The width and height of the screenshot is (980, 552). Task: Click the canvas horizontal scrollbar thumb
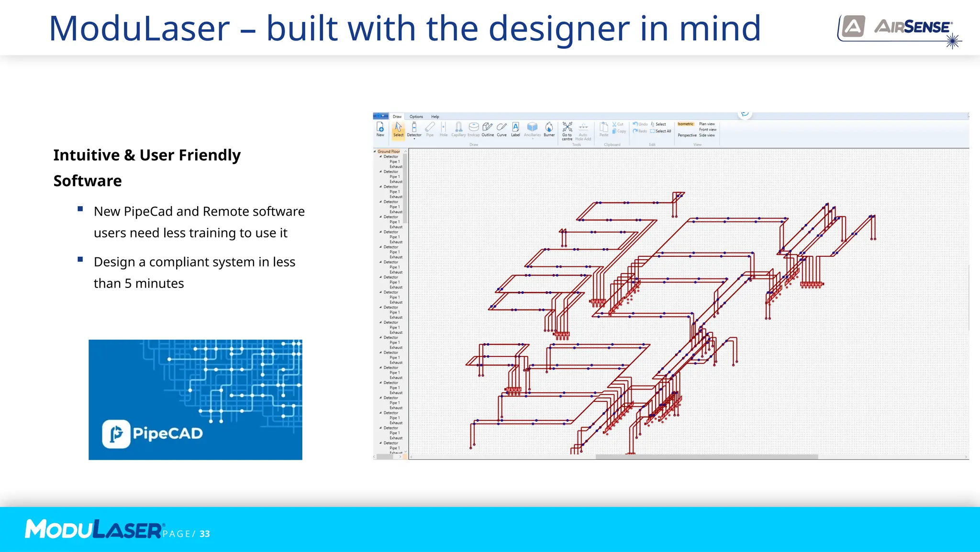coord(706,457)
